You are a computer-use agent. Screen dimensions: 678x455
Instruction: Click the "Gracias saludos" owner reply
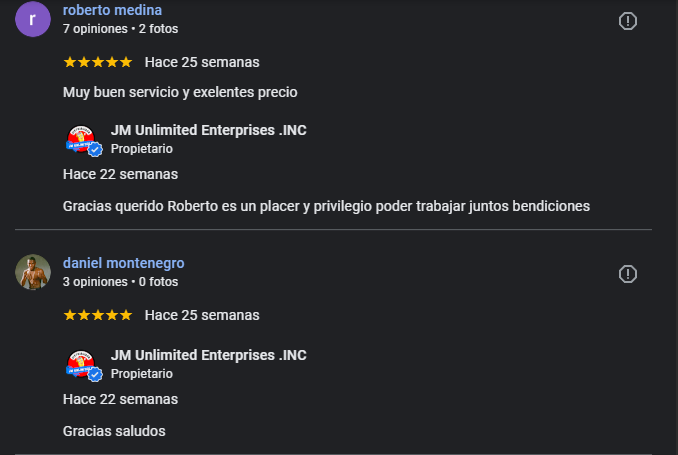pos(113,431)
